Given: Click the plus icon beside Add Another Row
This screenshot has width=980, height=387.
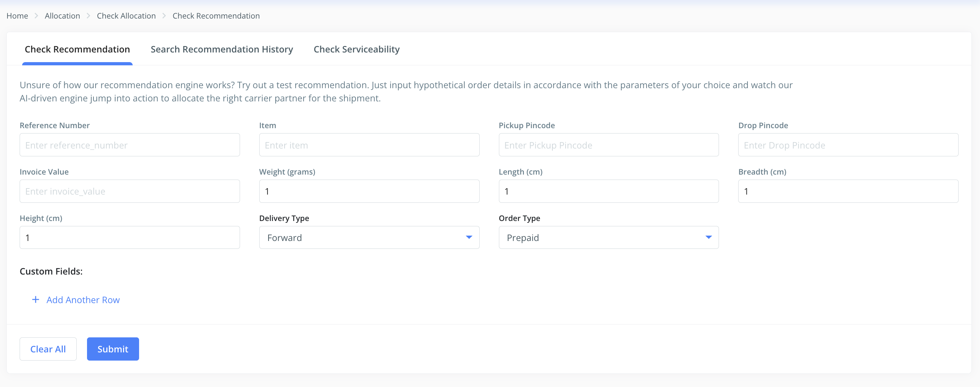Looking at the screenshot, I should coord(35,300).
